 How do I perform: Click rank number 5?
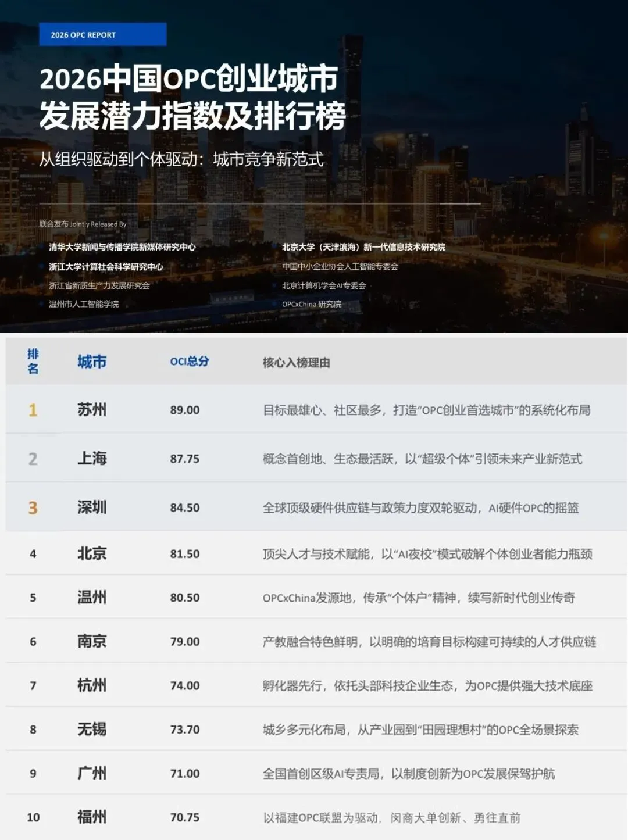point(33,598)
